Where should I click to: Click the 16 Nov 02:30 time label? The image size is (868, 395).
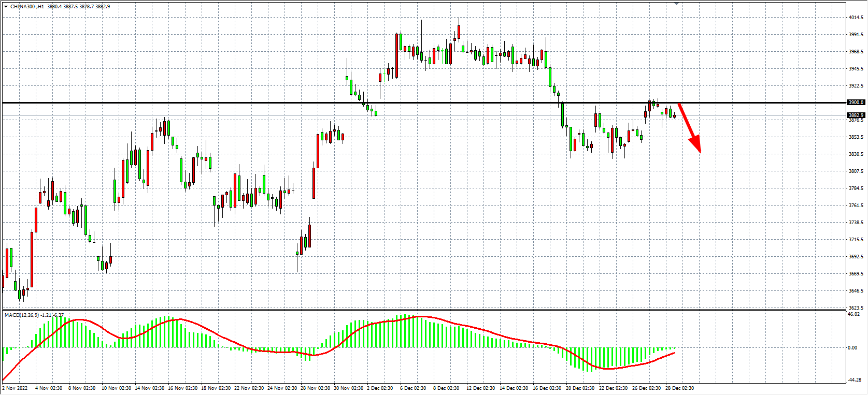click(182, 388)
